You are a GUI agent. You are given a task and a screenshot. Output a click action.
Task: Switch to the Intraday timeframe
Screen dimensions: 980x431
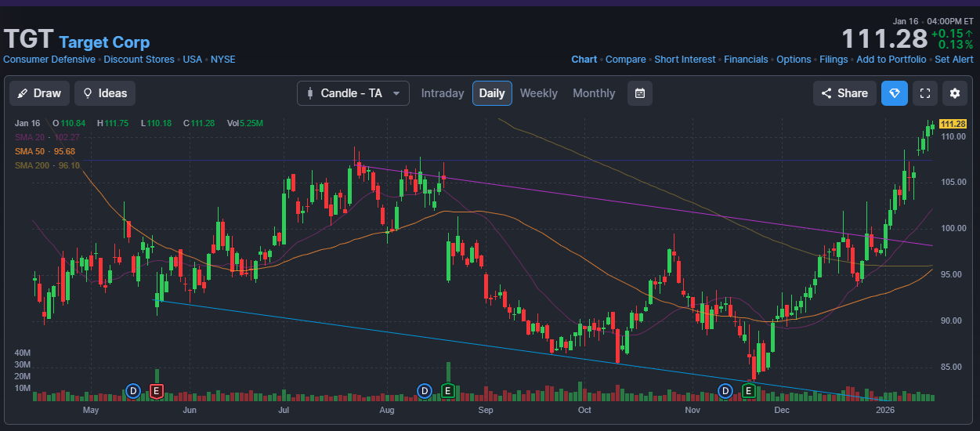pyautogui.click(x=443, y=93)
